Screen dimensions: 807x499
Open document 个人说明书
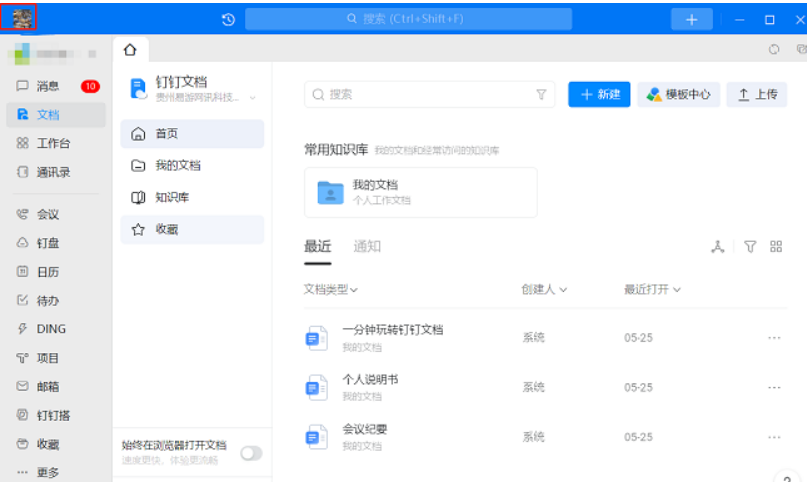point(371,380)
